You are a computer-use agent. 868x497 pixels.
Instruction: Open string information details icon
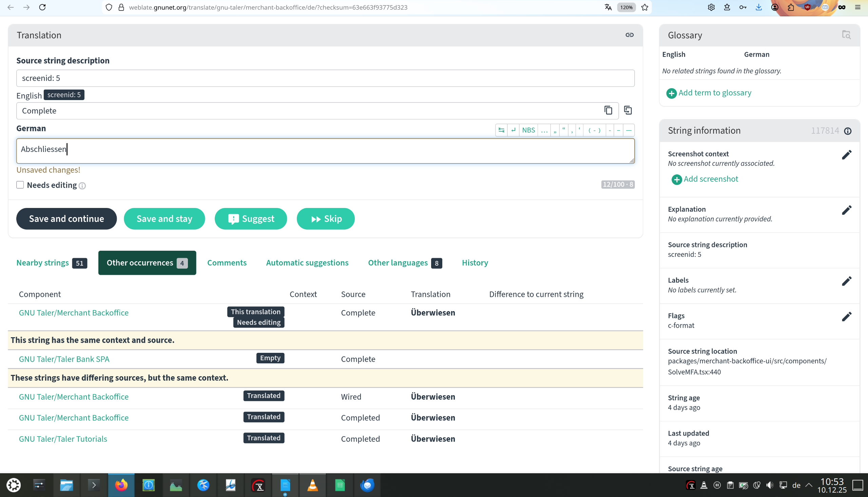[x=848, y=131]
